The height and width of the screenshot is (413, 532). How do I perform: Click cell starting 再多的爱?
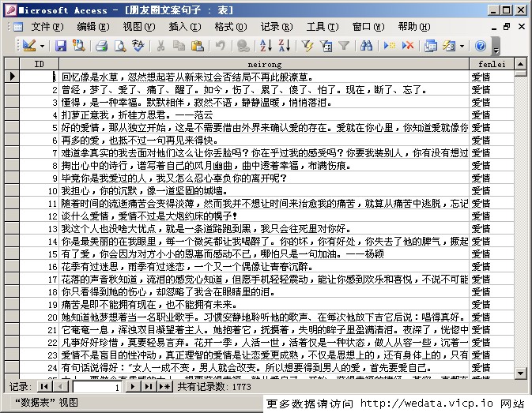(x=264, y=140)
